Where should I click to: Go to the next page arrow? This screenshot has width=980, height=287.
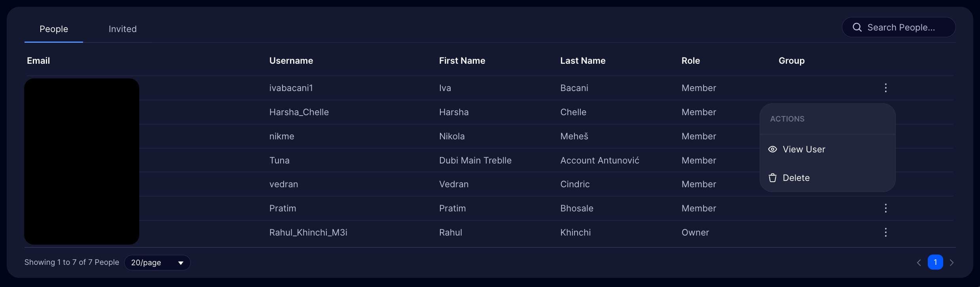click(952, 262)
